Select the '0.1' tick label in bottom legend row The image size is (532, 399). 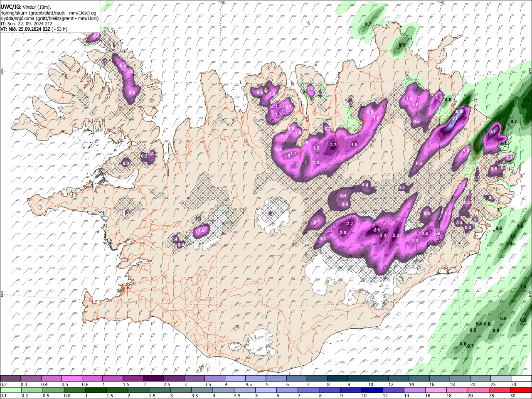click(x=3, y=396)
